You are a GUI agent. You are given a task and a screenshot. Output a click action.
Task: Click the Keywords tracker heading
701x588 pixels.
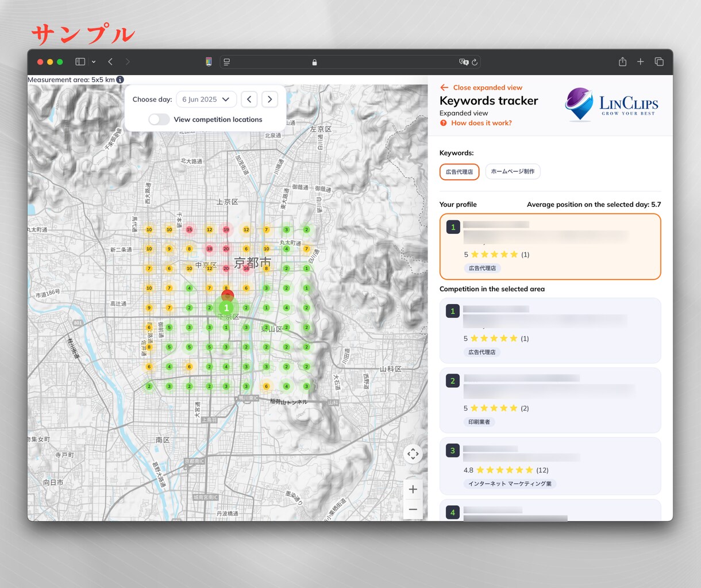tap(489, 101)
